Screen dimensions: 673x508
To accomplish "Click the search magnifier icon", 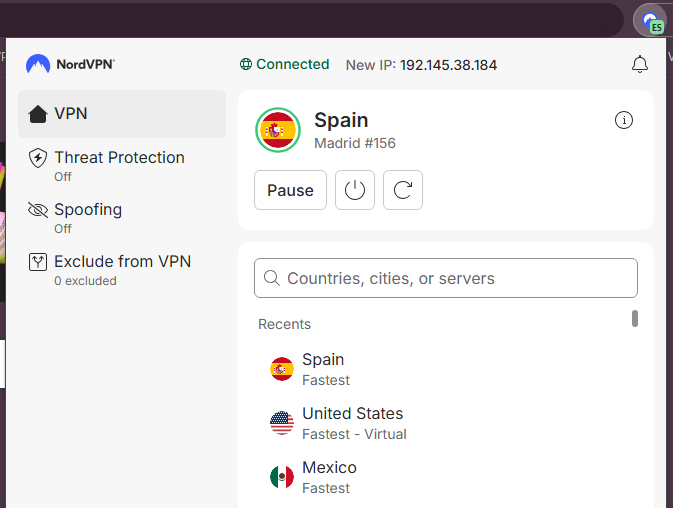I will click(272, 278).
